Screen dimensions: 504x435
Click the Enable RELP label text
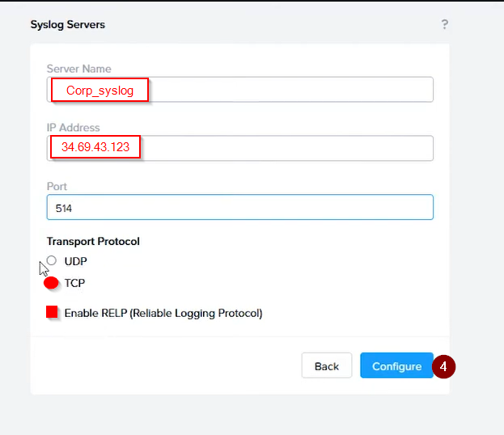coord(163,313)
